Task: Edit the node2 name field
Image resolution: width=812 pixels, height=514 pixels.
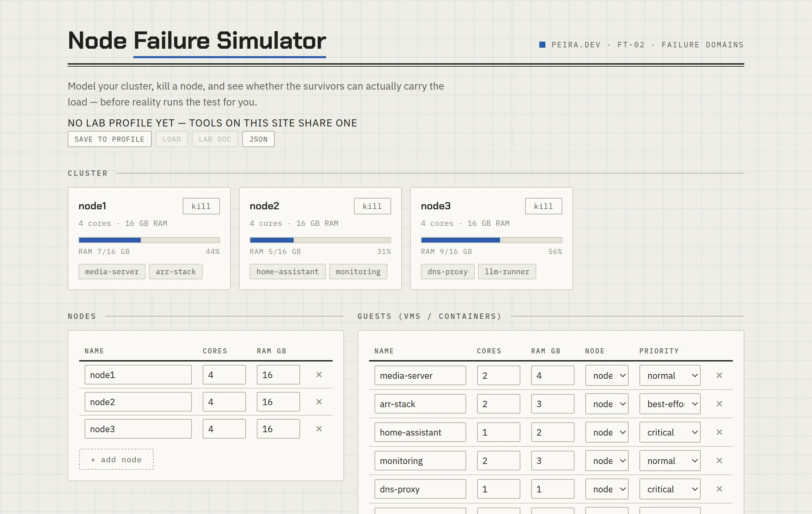Action: coord(138,402)
